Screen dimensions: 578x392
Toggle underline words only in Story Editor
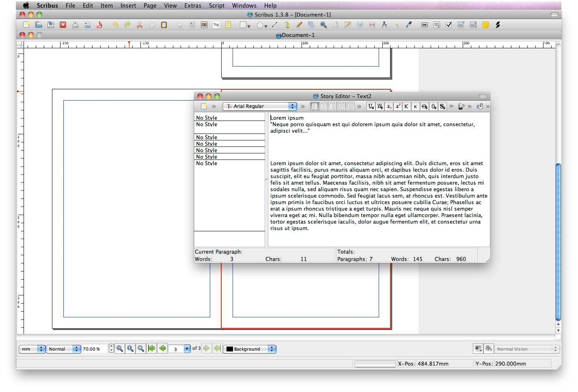pos(380,106)
